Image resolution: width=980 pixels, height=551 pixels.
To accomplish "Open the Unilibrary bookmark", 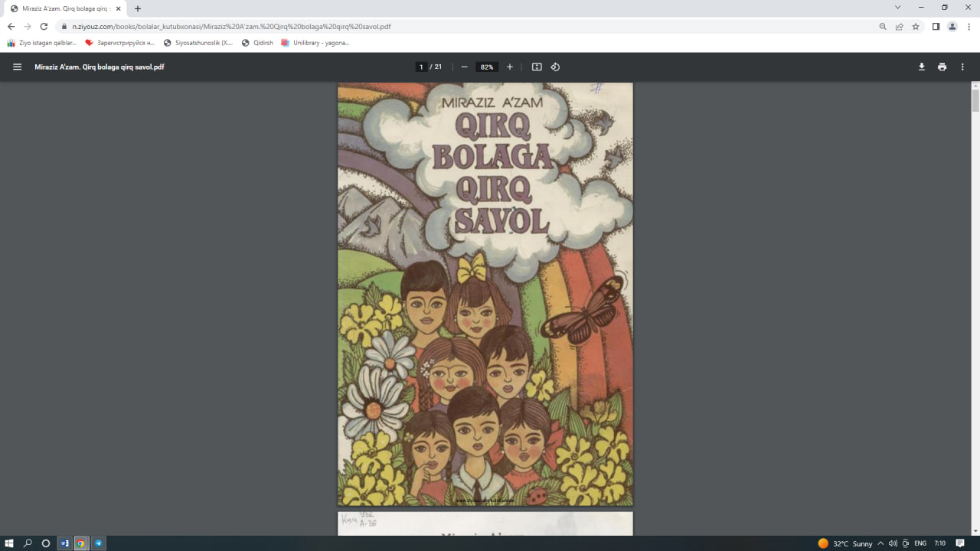I will 315,43.
